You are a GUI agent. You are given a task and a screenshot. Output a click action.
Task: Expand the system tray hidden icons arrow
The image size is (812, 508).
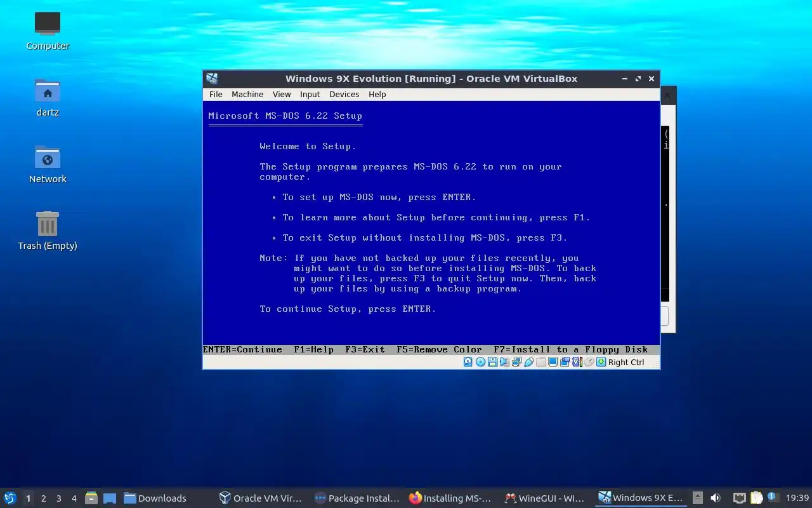(x=697, y=498)
